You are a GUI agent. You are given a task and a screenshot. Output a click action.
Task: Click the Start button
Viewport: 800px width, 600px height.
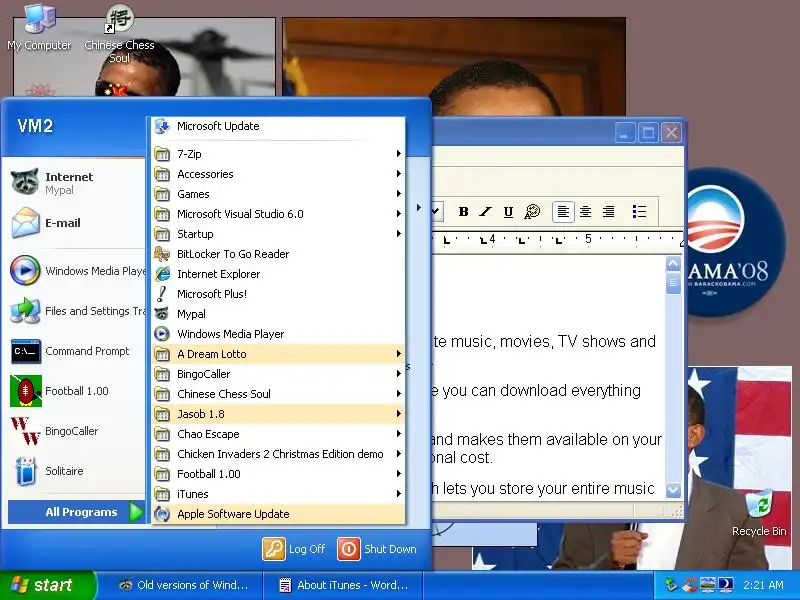pos(47,585)
